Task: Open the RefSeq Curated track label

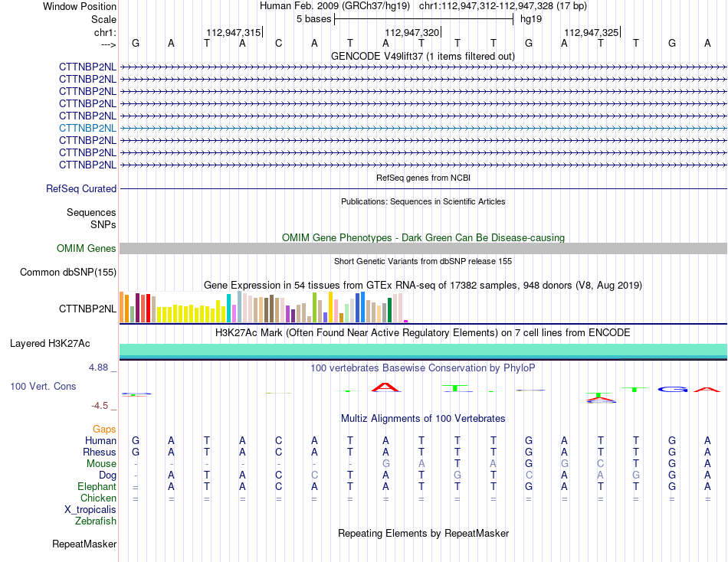Action: (81, 189)
